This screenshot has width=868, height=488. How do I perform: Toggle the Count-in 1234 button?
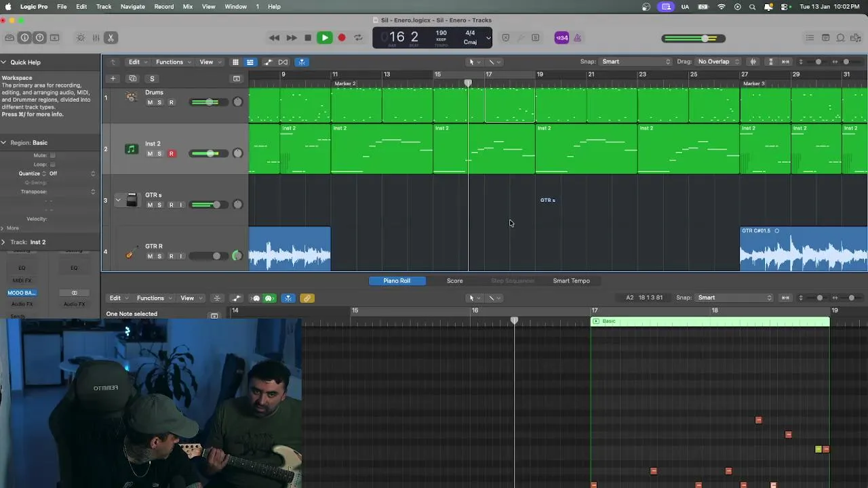point(561,38)
